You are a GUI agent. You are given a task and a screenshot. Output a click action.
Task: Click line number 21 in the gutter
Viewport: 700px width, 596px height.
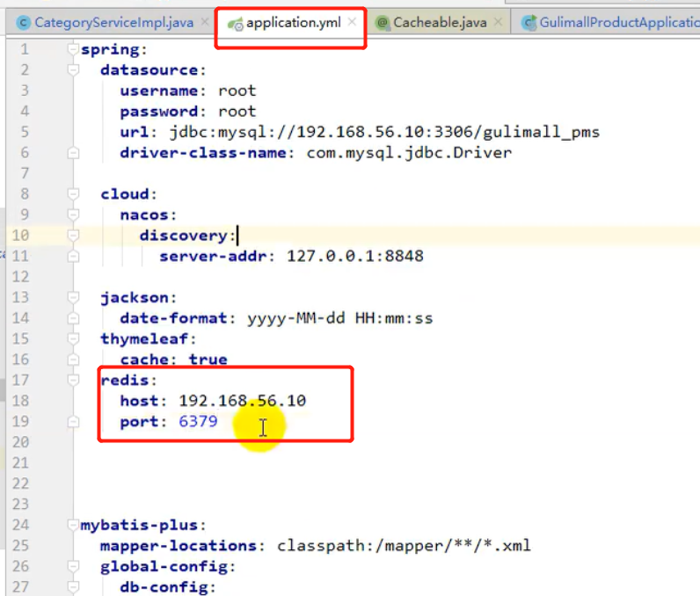pyautogui.click(x=20, y=462)
